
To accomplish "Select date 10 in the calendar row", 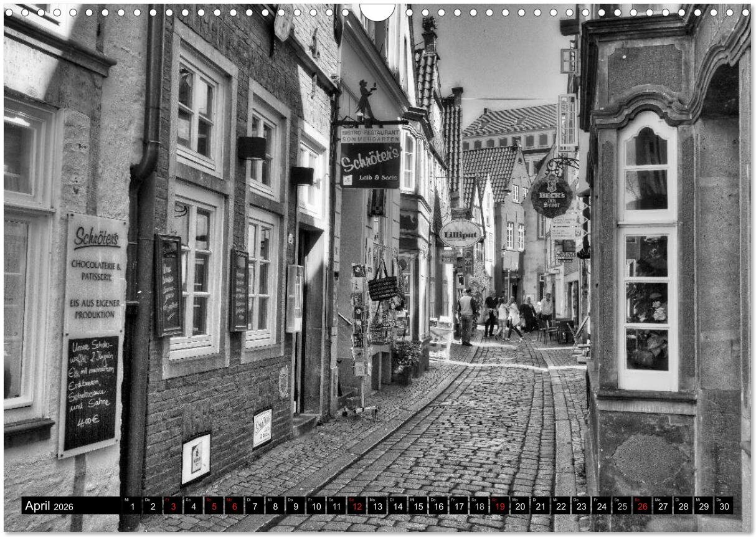I will coord(316,506).
